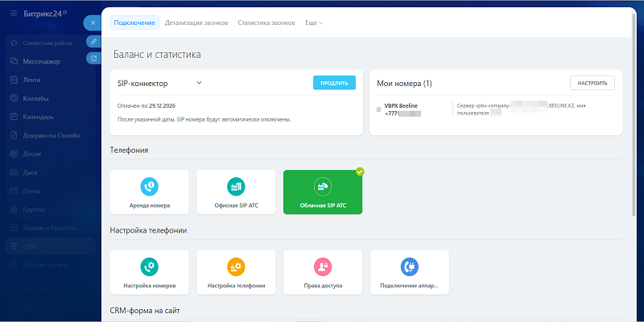644x322 pixels.
Task: Open the Детализация звонков tab
Action: tap(196, 23)
